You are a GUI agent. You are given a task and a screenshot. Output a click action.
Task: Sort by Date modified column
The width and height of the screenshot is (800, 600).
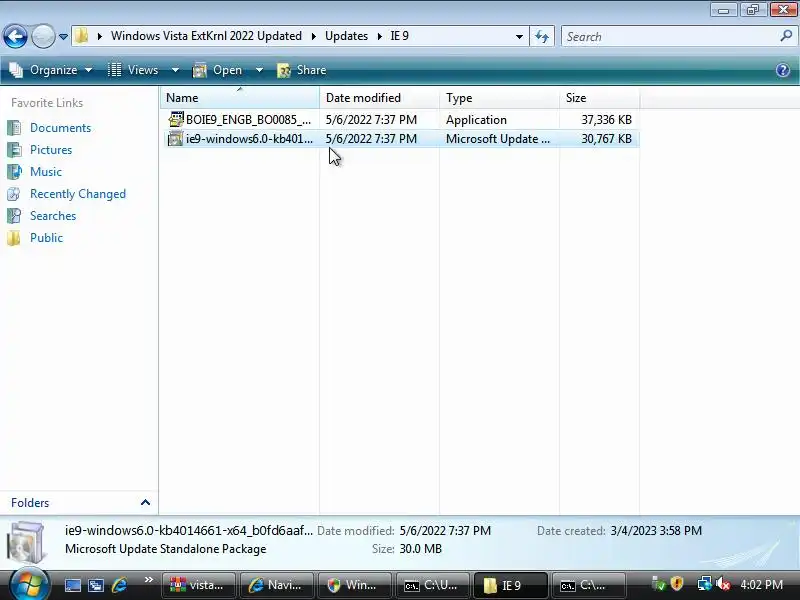380,97
